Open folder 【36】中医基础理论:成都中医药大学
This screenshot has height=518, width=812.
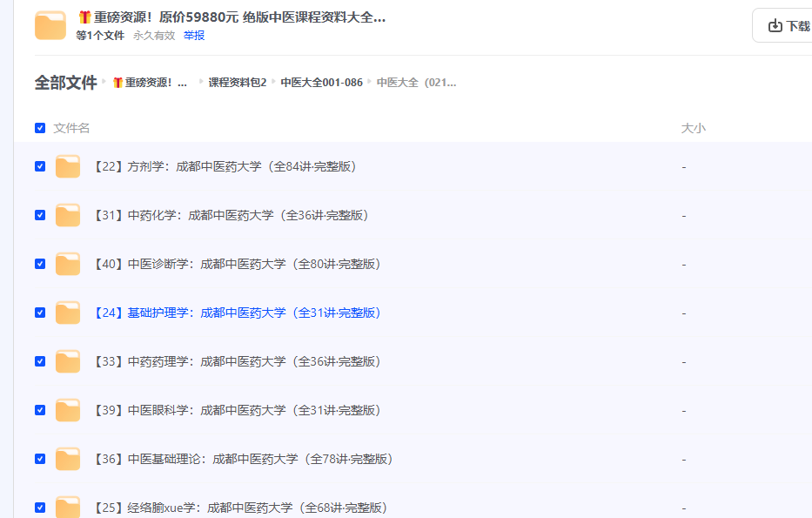click(242, 459)
